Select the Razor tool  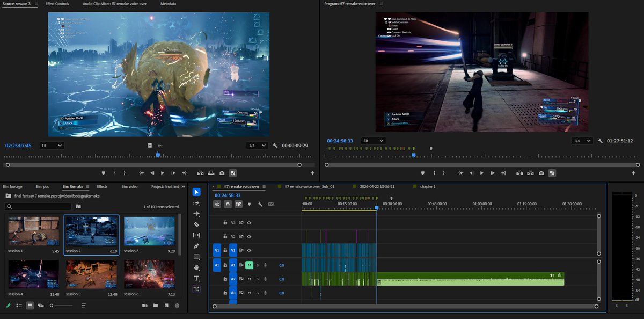coord(196,224)
